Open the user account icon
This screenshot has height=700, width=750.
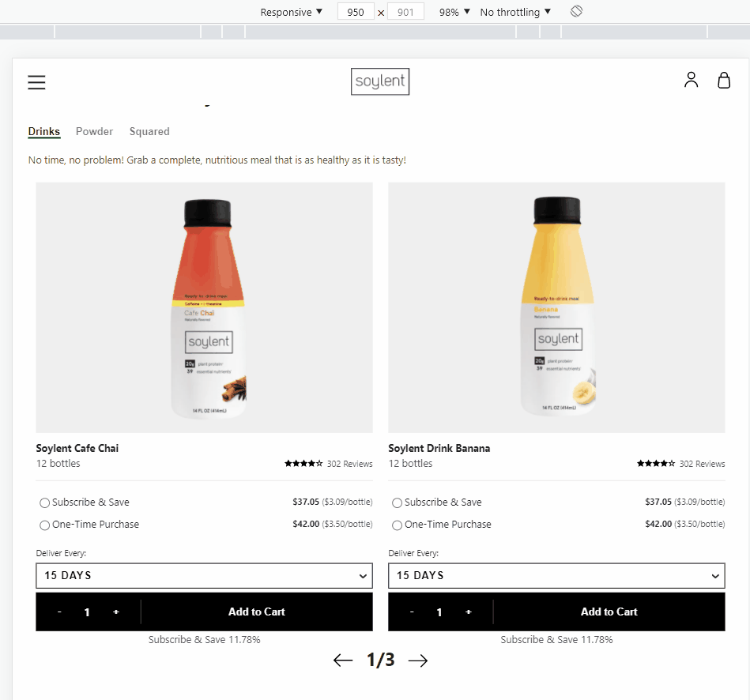pyautogui.click(x=691, y=80)
